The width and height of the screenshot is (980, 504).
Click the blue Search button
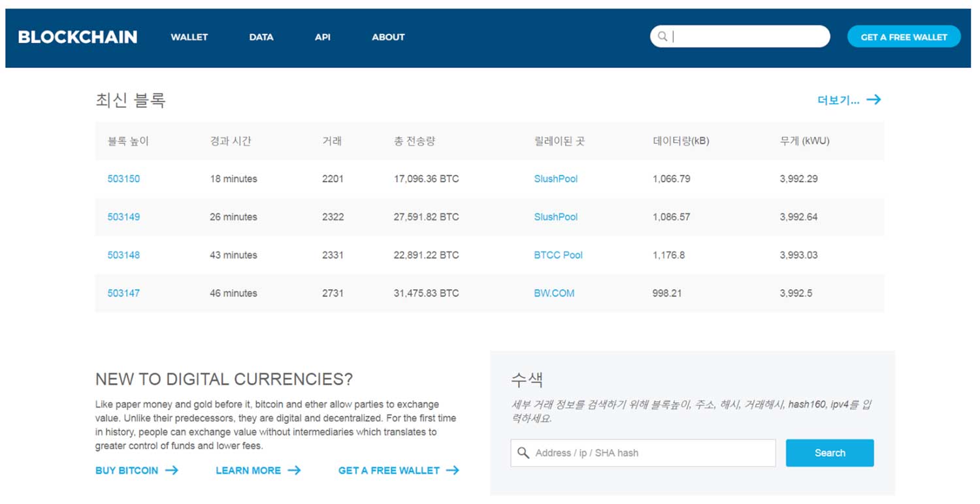830,453
